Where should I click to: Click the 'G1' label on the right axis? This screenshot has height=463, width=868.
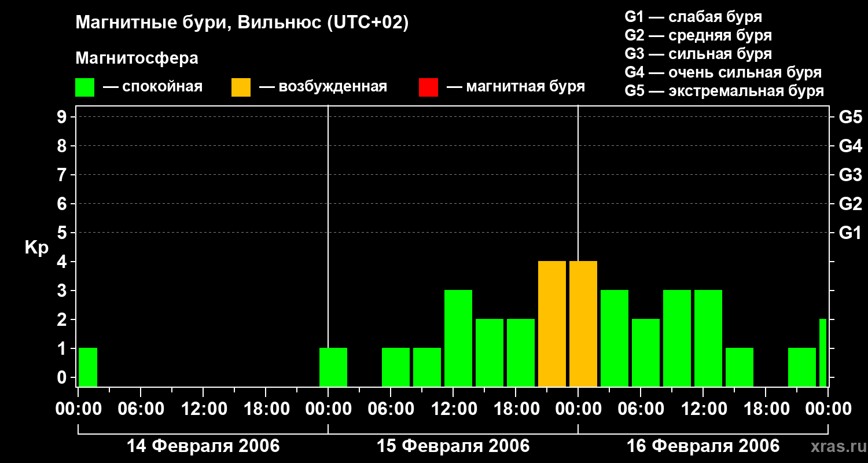point(851,233)
